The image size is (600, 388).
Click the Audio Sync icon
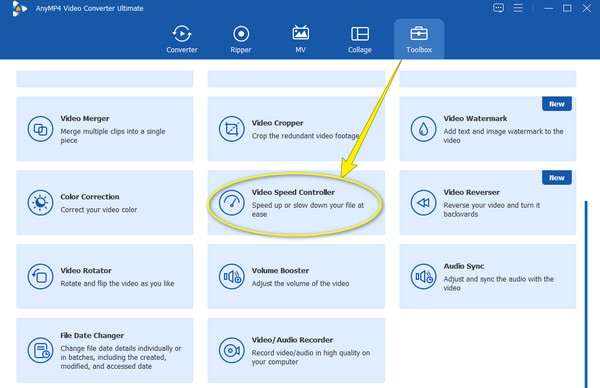[423, 276]
